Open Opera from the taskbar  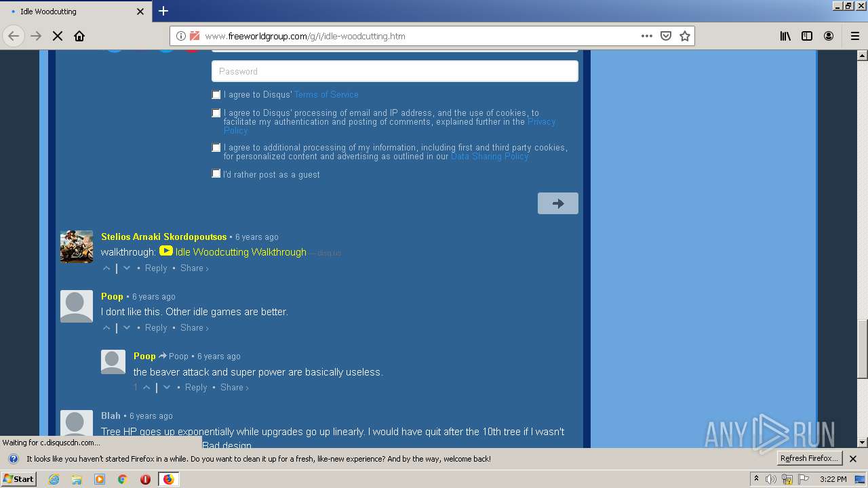coord(145,479)
